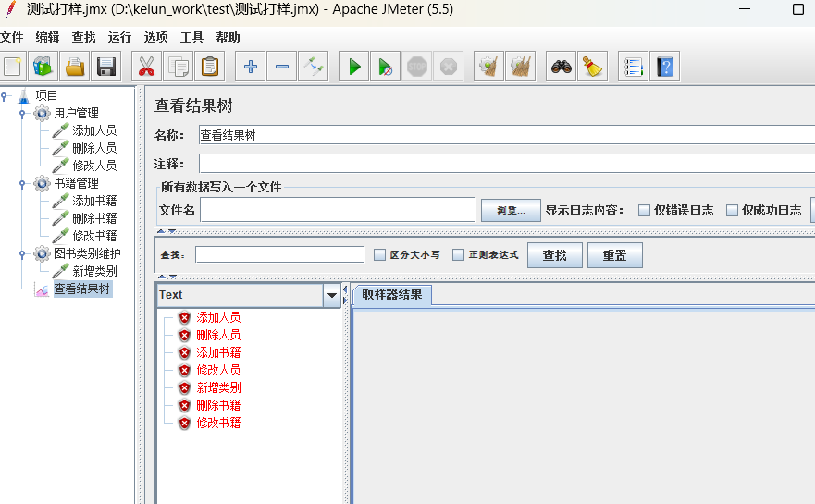The image size is (815, 504).
Task: Open the 文件 menu
Action: (x=11, y=37)
